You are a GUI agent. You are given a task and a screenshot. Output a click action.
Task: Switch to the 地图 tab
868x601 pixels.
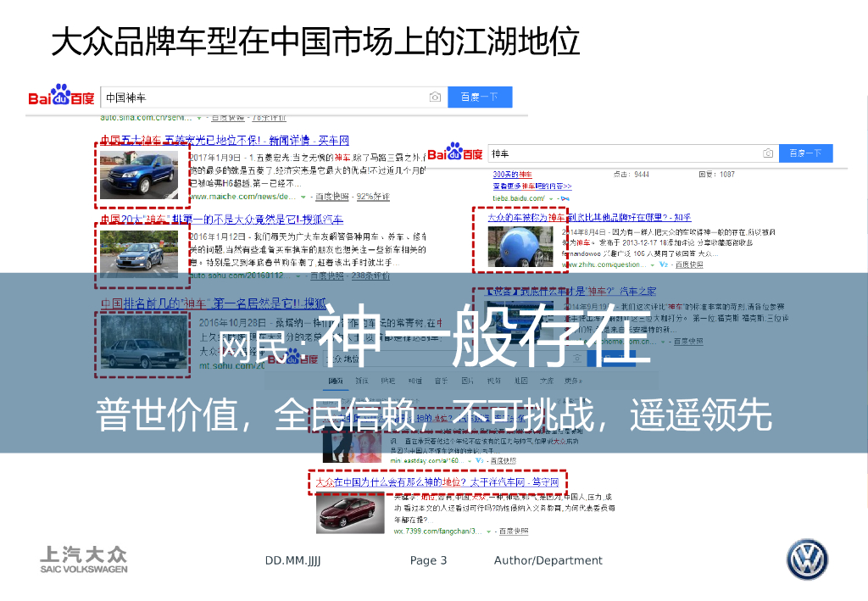[x=521, y=381]
